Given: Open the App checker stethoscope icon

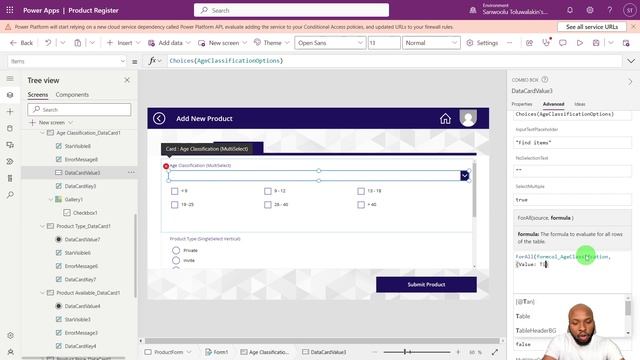Looking at the screenshot, I should click(546, 42).
